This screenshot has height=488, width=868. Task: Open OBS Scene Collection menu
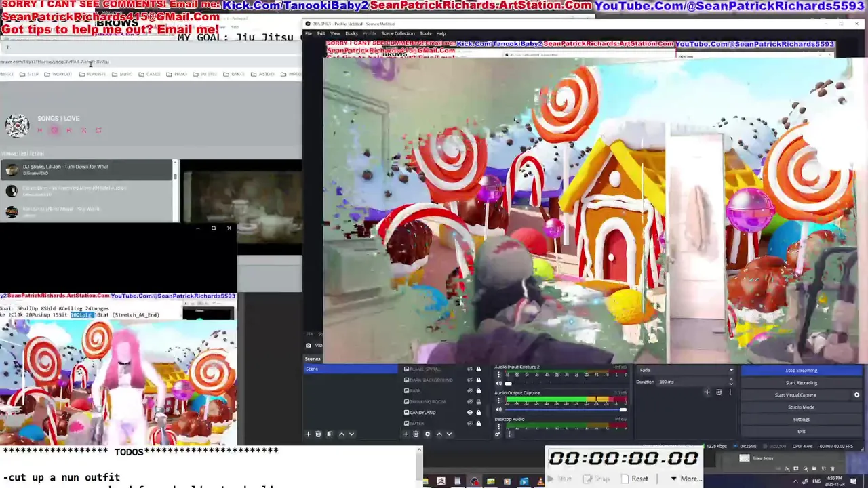pyautogui.click(x=398, y=33)
